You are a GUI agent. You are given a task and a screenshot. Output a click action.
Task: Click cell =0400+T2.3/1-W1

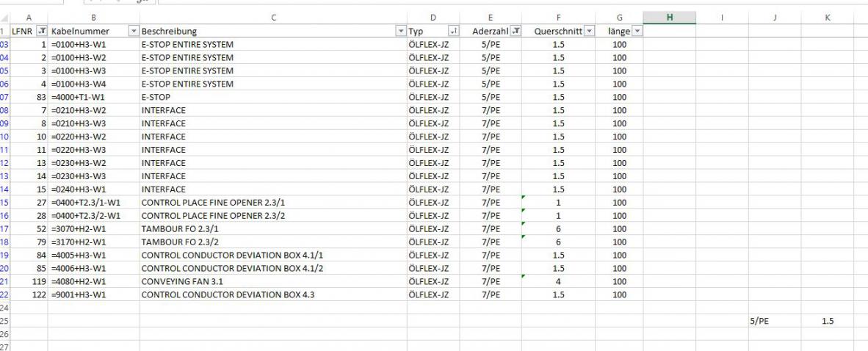coord(93,203)
